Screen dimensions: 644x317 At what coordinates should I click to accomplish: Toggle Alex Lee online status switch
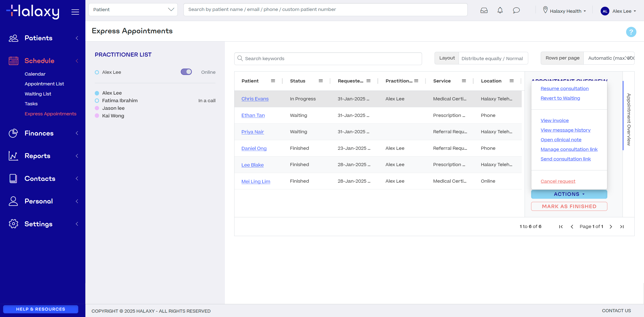(186, 72)
